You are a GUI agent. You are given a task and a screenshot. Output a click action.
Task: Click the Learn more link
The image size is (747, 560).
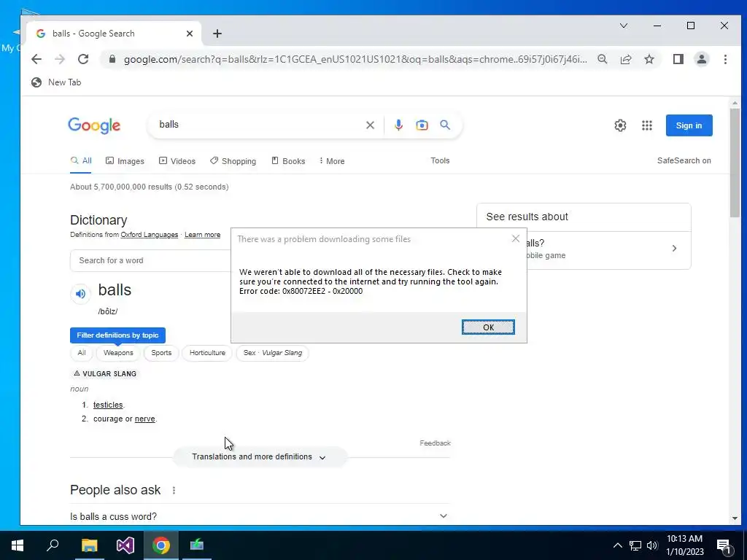point(203,235)
